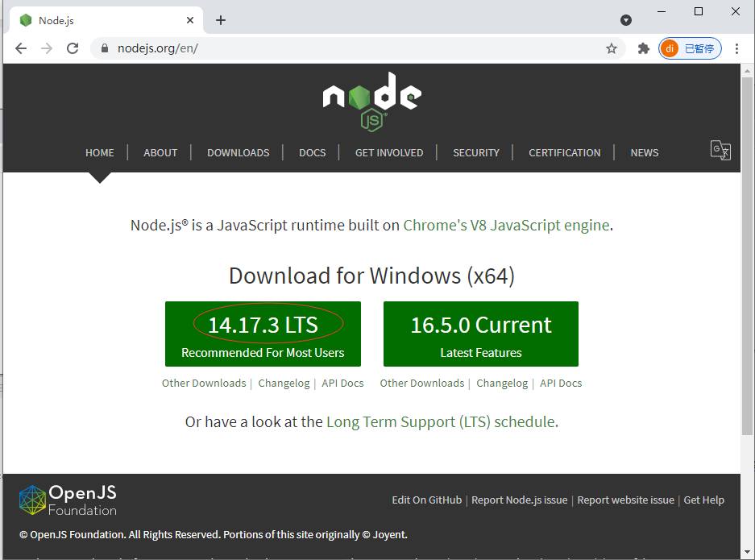755x560 pixels.
Task: Open the CERTIFICATION nav item
Action: point(565,152)
